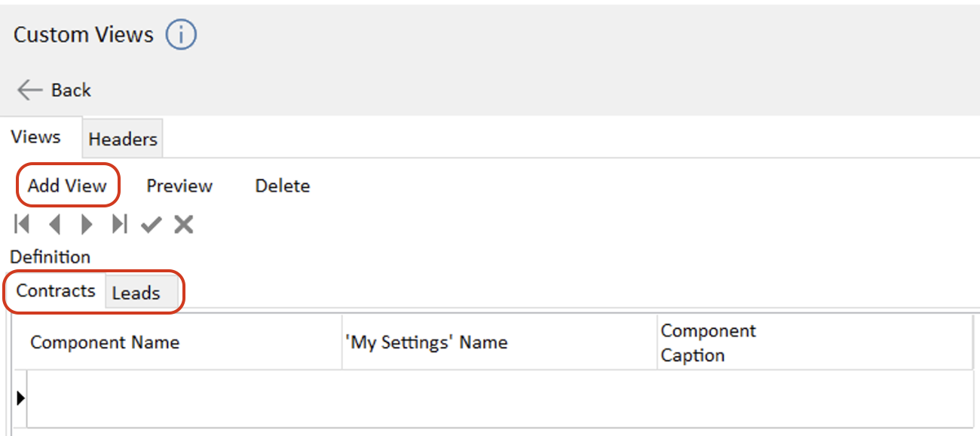Switch to the Headers tab
This screenshot has height=436, width=980.
pos(123,139)
